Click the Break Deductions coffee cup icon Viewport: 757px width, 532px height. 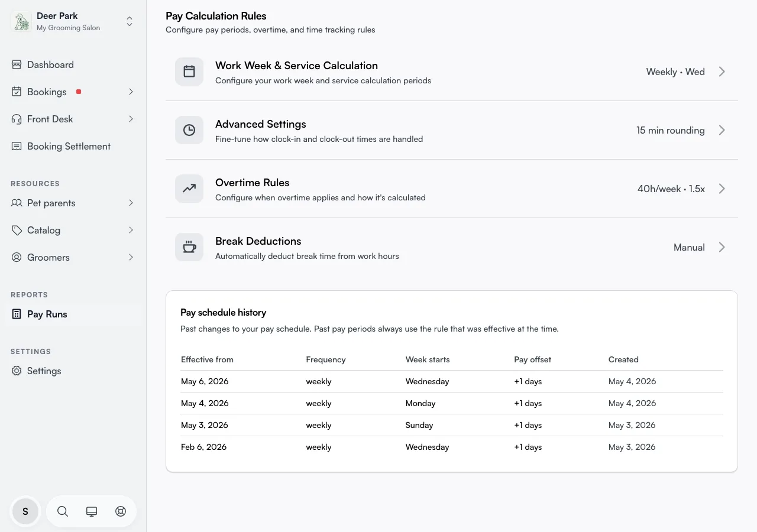point(189,247)
